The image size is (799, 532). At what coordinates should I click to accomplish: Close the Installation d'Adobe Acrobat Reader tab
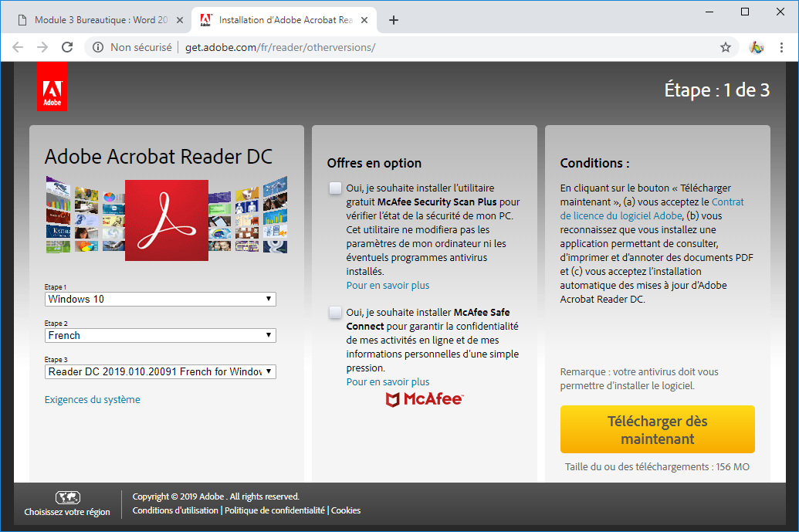364,20
